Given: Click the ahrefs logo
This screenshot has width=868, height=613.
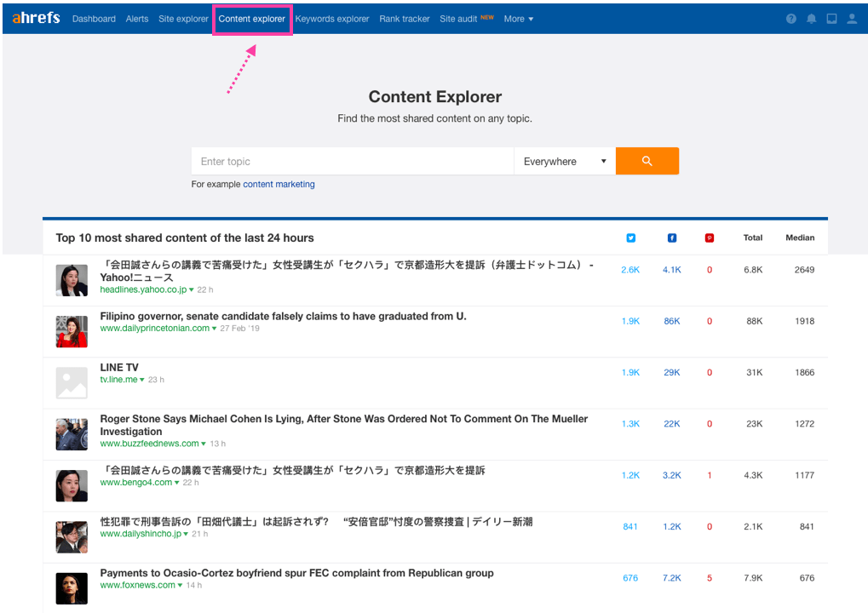Looking at the screenshot, I should point(36,18).
